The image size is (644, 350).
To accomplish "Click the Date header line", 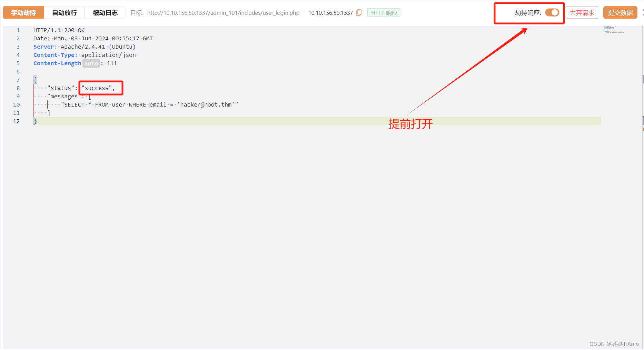I will tap(93, 39).
